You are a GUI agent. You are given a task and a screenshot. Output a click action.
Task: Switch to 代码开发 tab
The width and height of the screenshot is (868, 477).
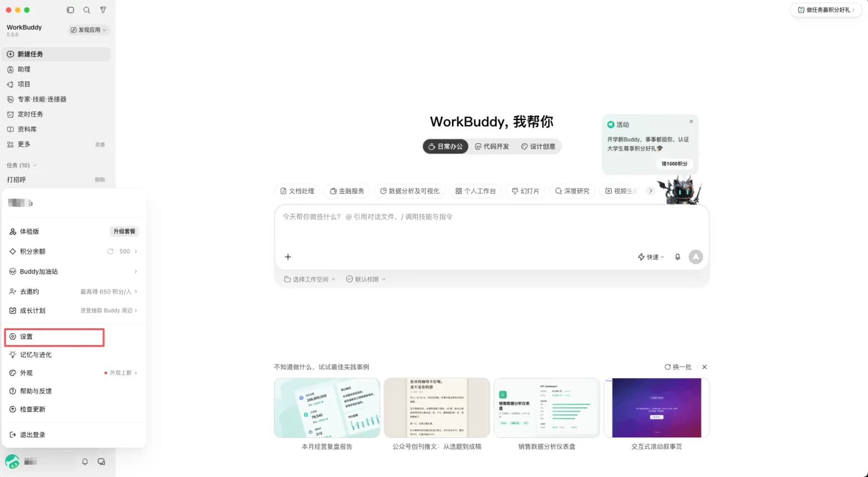tap(492, 147)
